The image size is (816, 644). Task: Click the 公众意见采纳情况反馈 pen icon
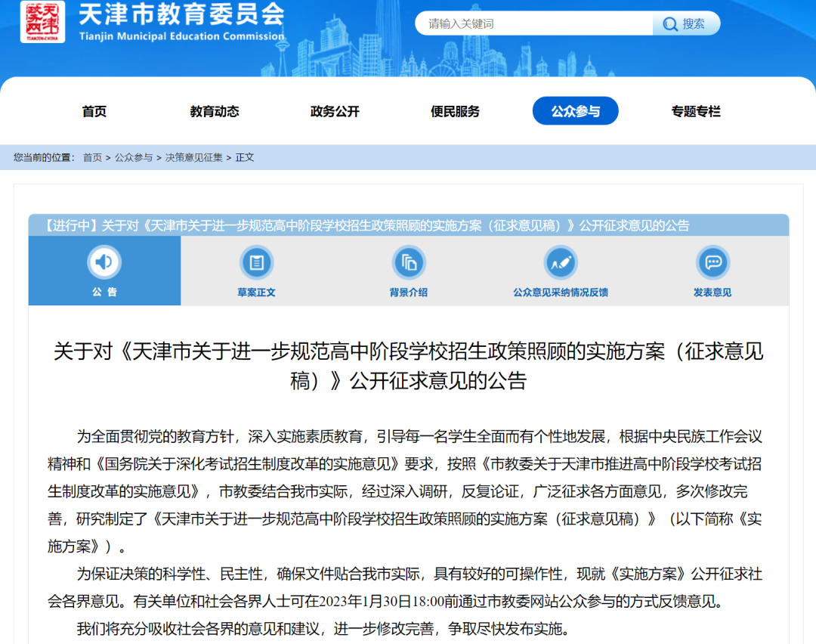coord(560,263)
